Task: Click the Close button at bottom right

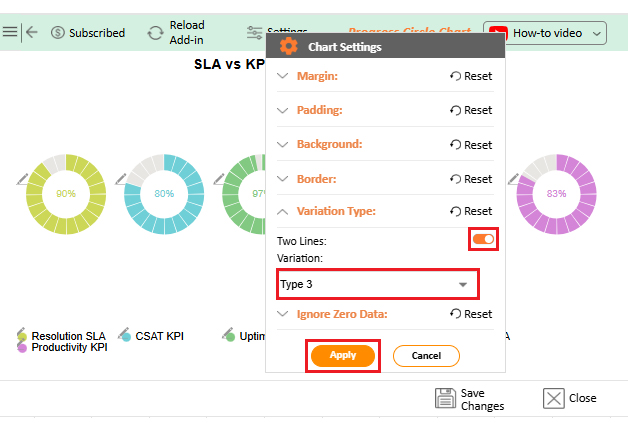Action: coord(570,398)
